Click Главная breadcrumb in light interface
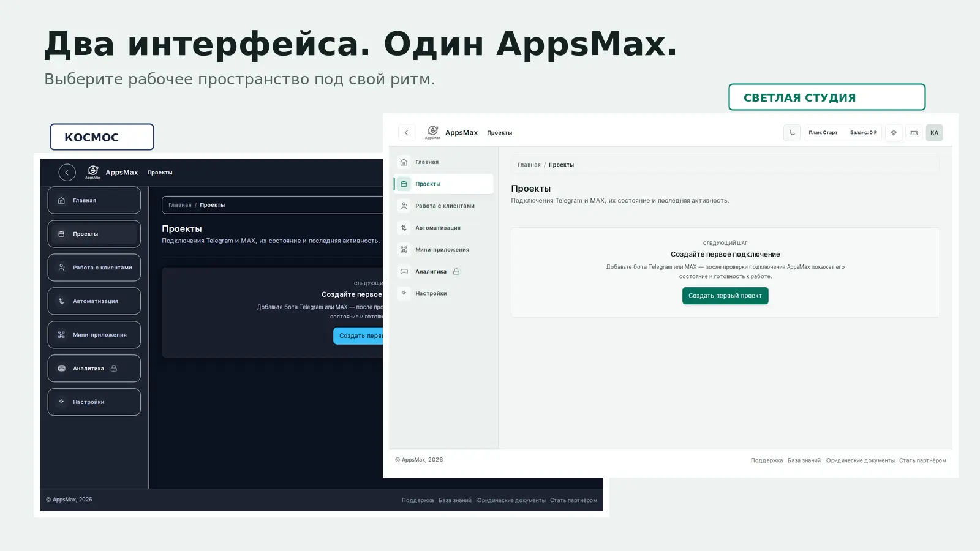This screenshot has width=980, height=551. pos(529,165)
